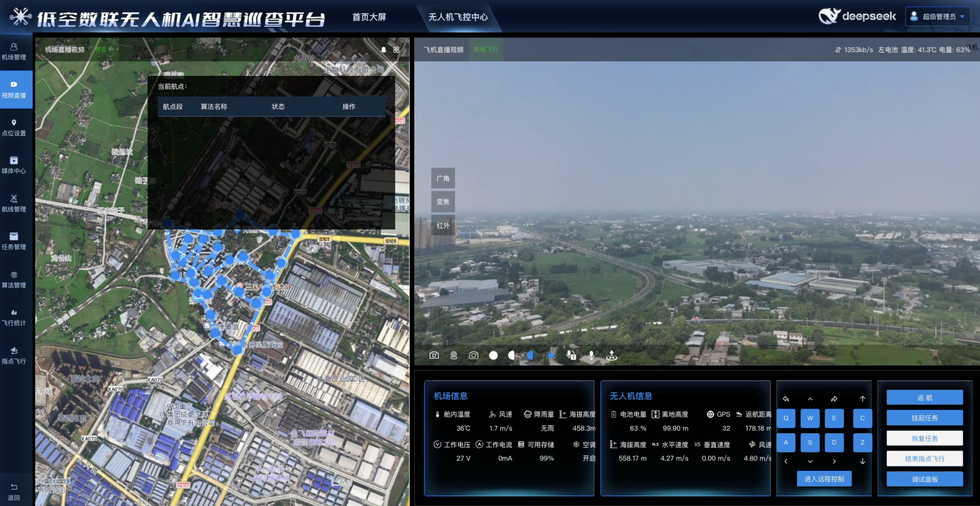The image size is (980, 506).
Task: Toggle the blue strobe light icon
Action: (x=551, y=355)
